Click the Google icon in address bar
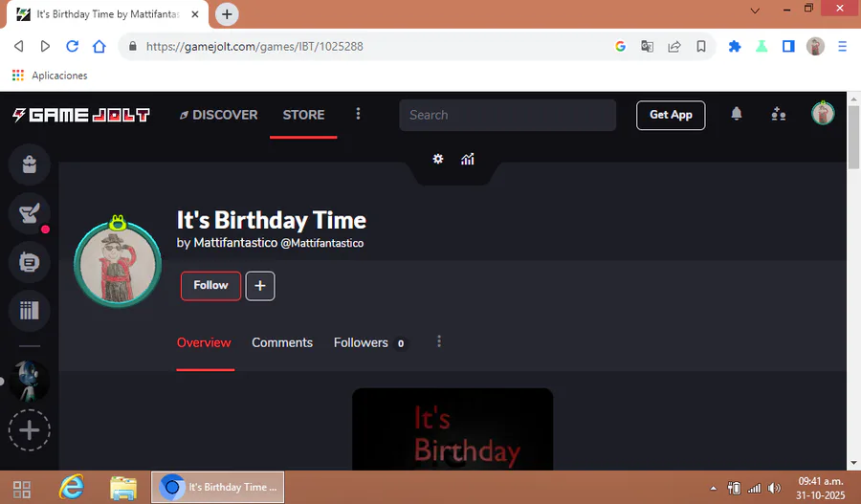The height and width of the screenshot is (504, 861). (621, 46)
